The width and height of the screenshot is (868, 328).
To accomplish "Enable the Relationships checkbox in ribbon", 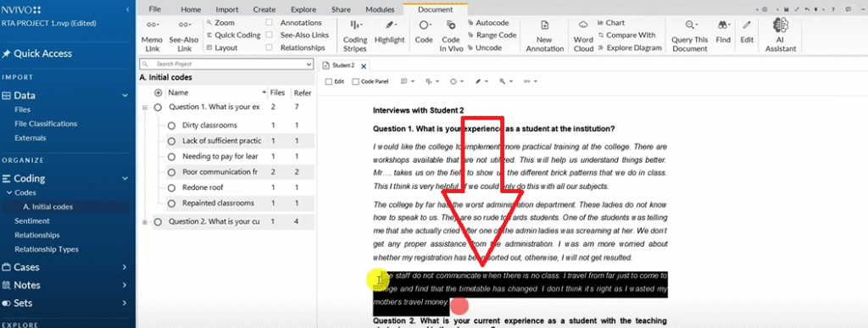I will point(269,47).
